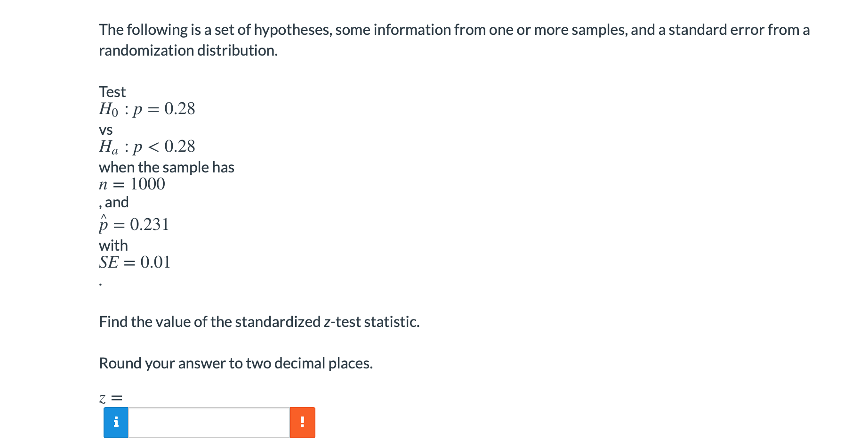
Task: Click the n = 1000 sample size
Action: (x=132, y=184)
